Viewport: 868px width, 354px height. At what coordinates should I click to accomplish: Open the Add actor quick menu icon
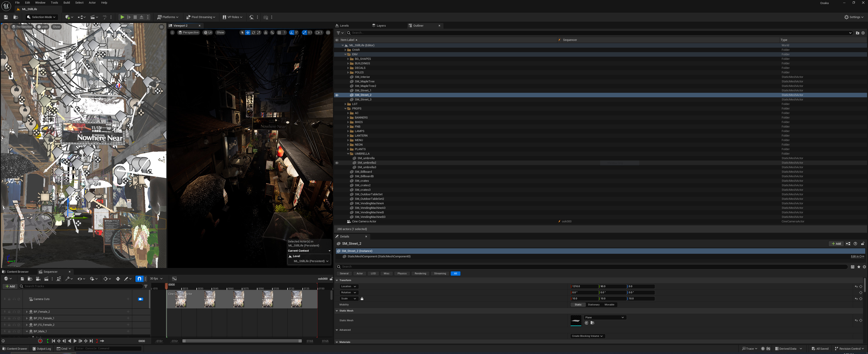[x=69, y=17]
